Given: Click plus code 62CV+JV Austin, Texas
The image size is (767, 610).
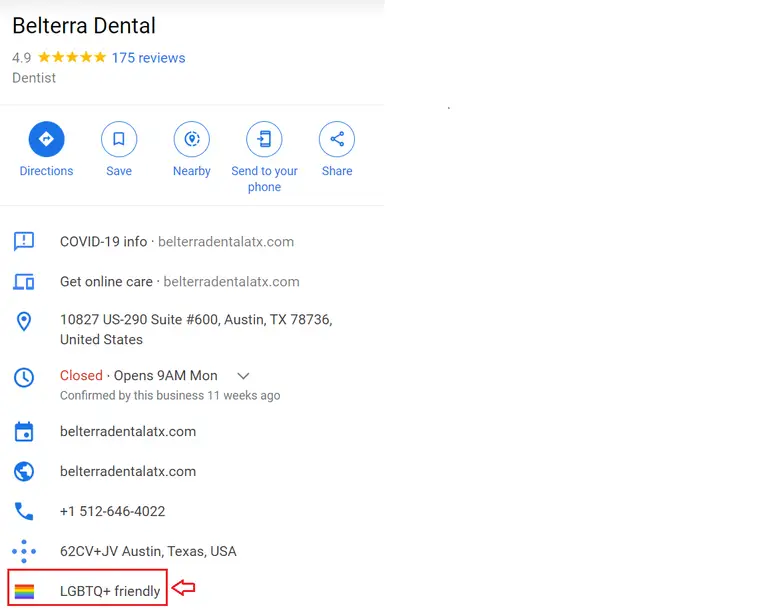Looking at the screenshot, I should (x=148, y=551).
